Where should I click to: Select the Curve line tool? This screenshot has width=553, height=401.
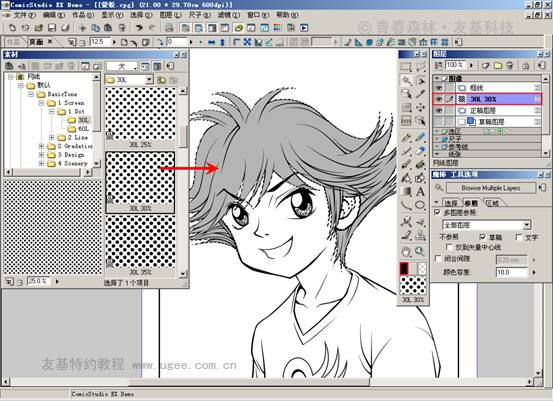point(406,205)
